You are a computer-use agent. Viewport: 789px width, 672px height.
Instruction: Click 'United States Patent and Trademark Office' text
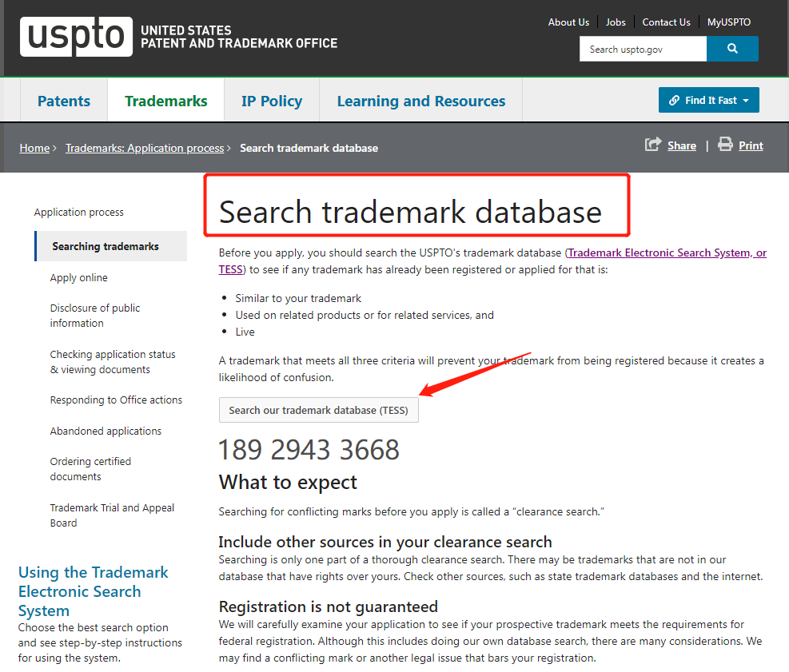pos(239,37)
